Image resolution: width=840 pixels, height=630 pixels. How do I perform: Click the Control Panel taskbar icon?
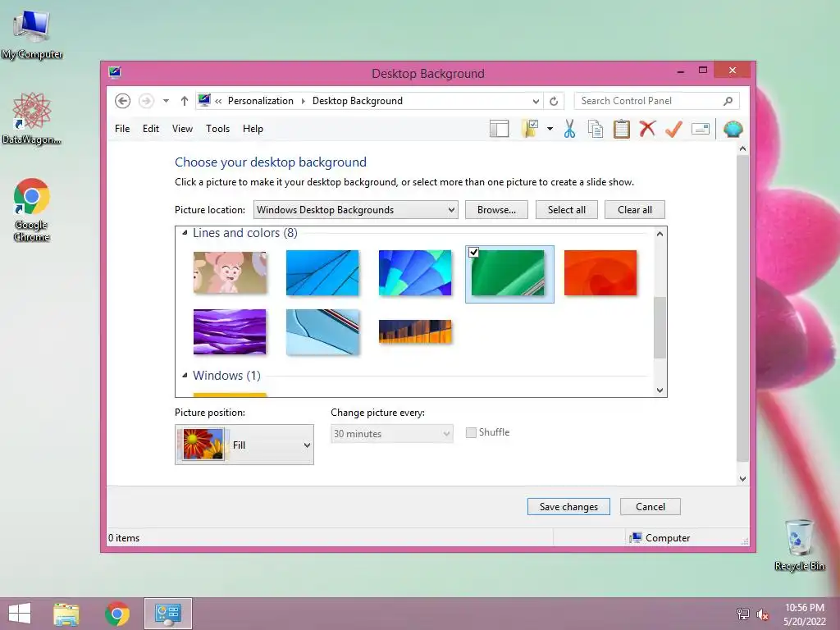168,614
